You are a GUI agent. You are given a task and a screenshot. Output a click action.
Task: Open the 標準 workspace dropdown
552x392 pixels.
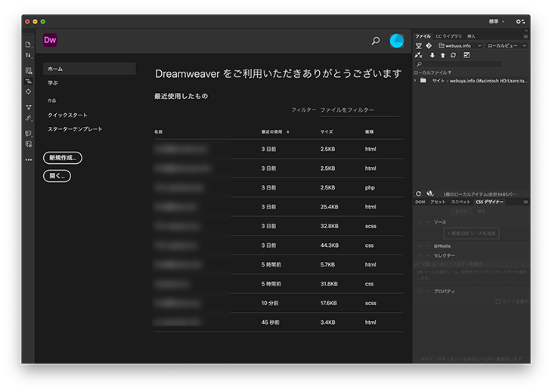pos(496,21)
